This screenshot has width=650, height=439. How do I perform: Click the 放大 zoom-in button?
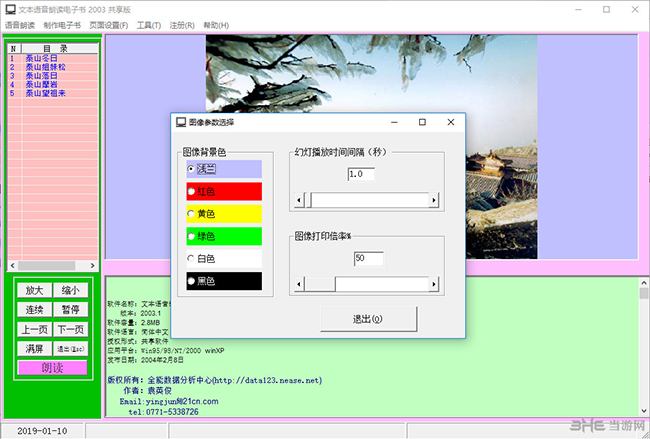pos(34,290)
